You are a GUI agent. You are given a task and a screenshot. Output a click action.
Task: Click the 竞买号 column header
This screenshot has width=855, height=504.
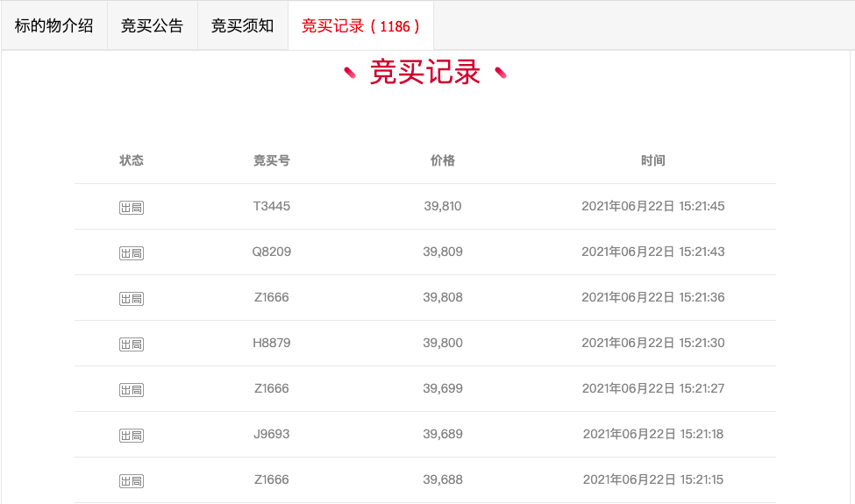272,160
